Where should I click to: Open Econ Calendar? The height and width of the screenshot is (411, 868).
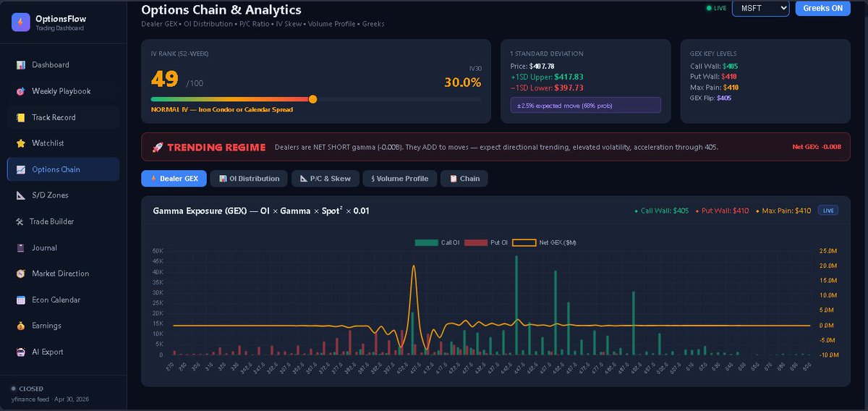pos(63,300)
